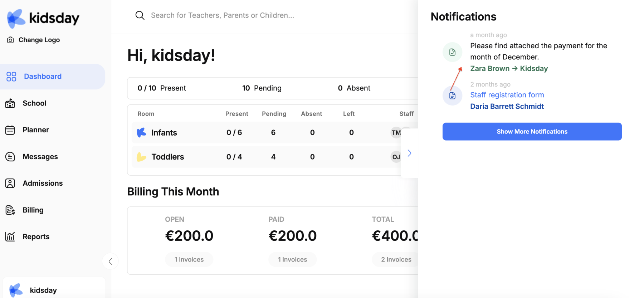Click the green payment notification icon
The width and height of the screenshot is (644, 298).
[x=452, y=52]
